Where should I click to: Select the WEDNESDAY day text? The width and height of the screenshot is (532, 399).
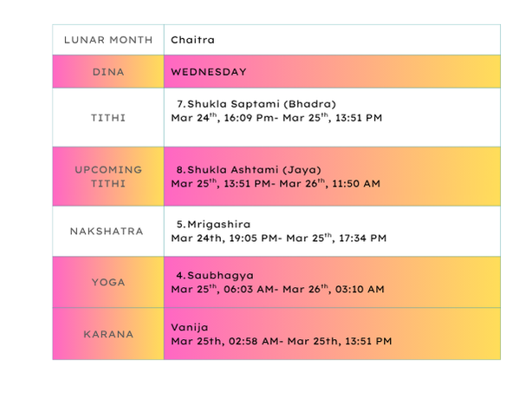click(209, 72)
